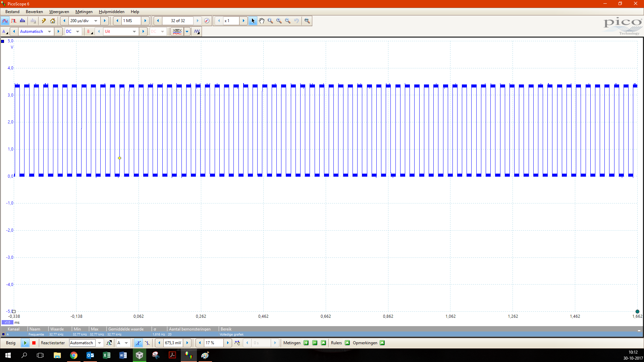The image size is (644, 362).
Task: Go to previous waveform buffer
Action: coord(158,21)
